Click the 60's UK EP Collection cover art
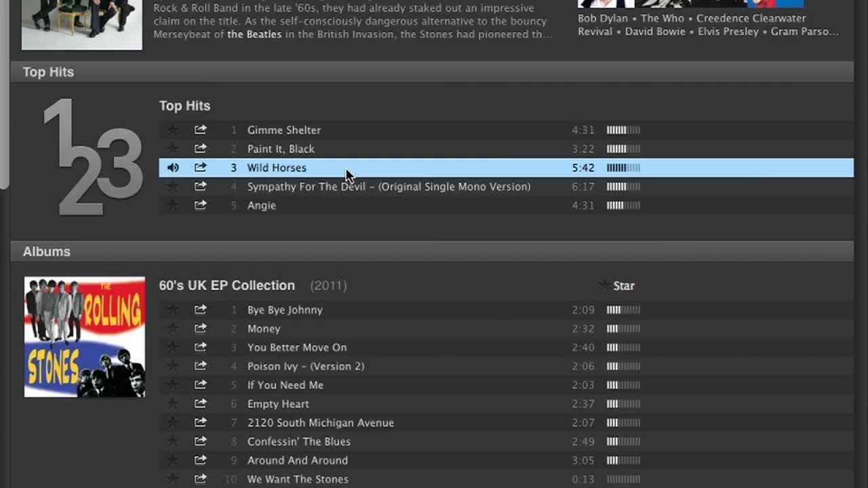The image size is (868, 488). tap(85, 337)
